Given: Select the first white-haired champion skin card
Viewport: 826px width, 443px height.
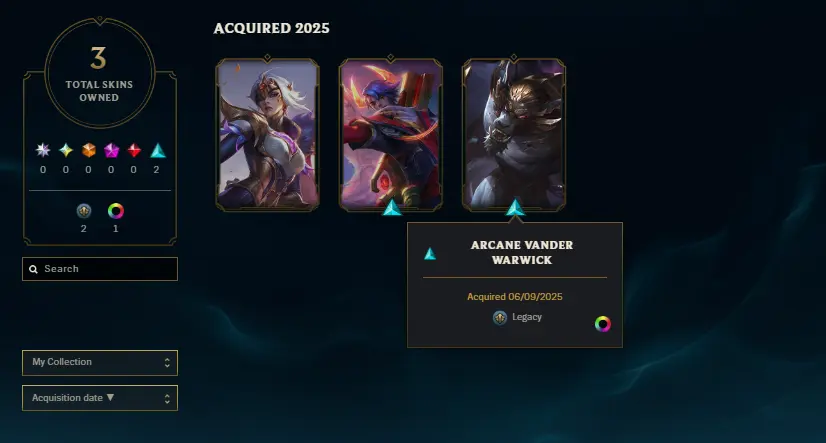Looking at the screenshot, I should click(267, 134).
